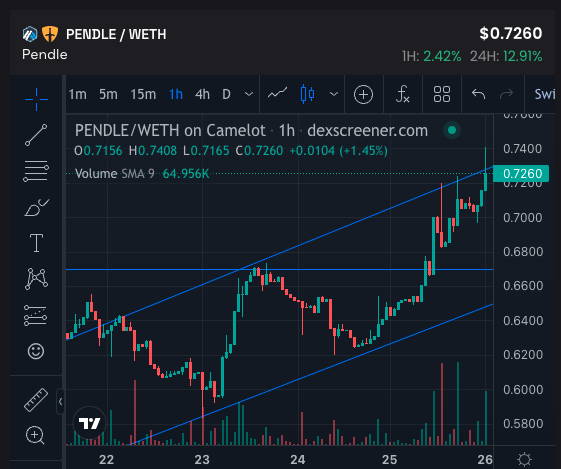Expand more timeframe options
561x469 pixels.
[x=249, y=94]
